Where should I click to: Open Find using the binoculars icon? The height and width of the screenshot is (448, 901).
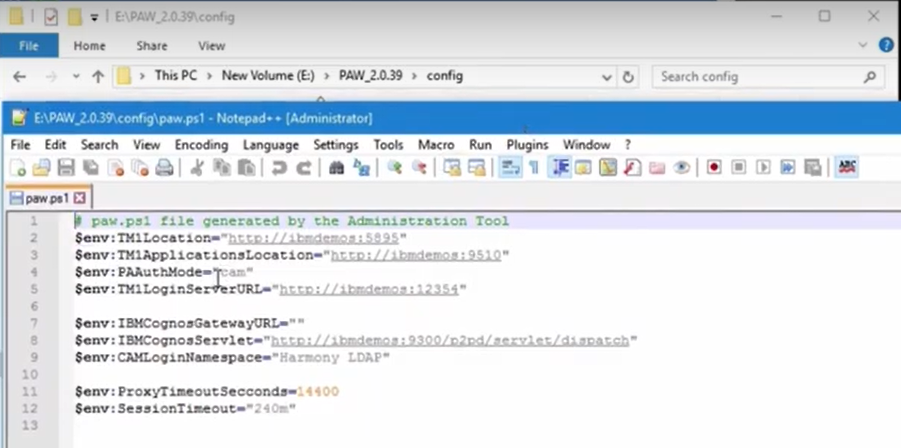[336, 168]
